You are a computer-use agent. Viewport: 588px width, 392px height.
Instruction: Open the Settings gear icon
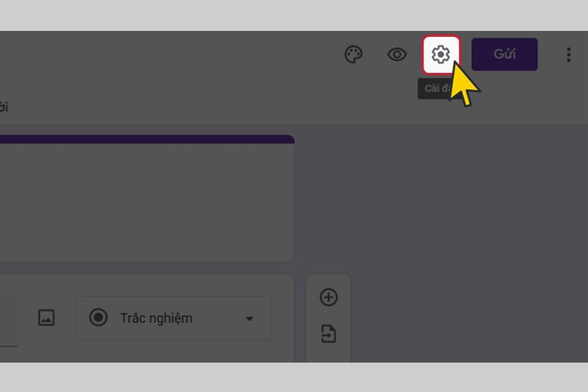click(x=441, y=55)
